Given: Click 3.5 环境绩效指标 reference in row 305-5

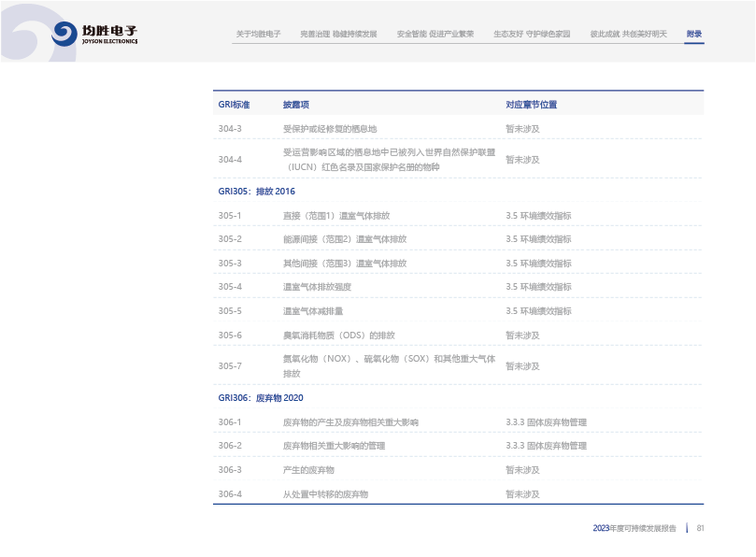Looking at the screenshot, I should (x=538, y=311).
